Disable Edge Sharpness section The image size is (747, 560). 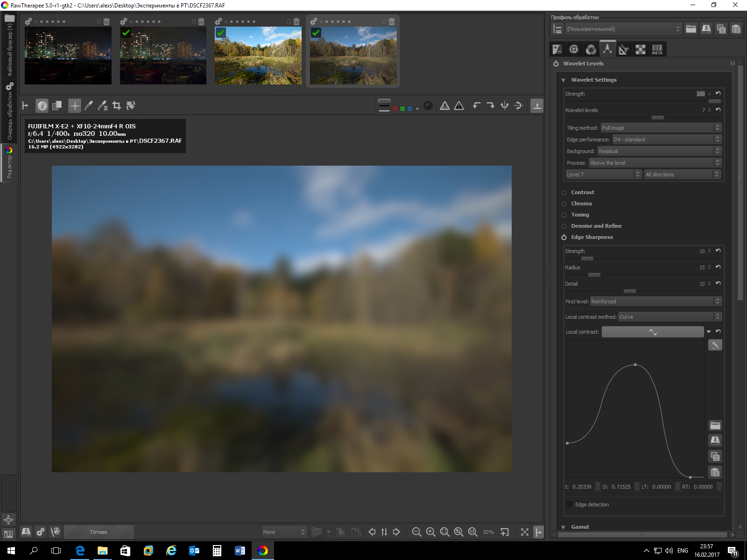(x=564, y=238)
